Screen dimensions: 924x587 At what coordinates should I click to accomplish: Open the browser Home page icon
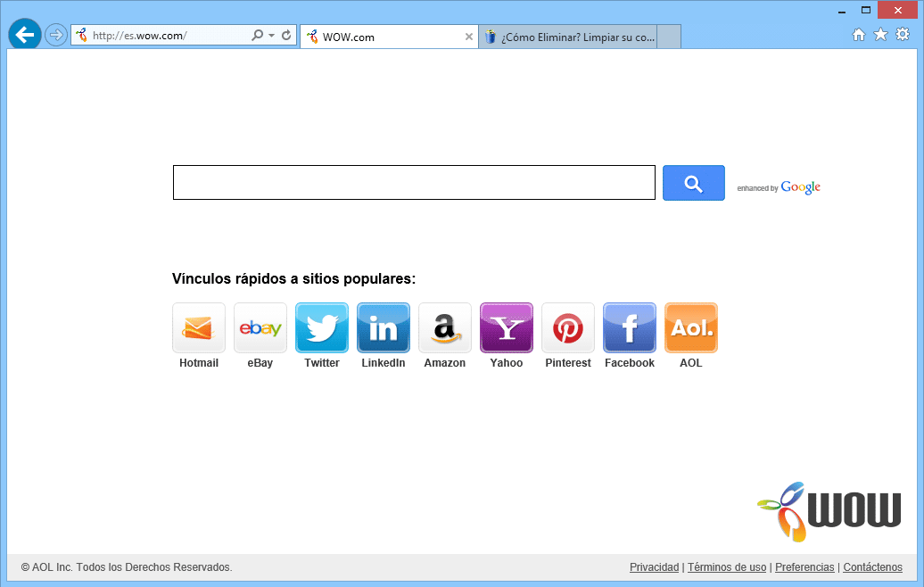pyautogui.click(x=859, y=35)
